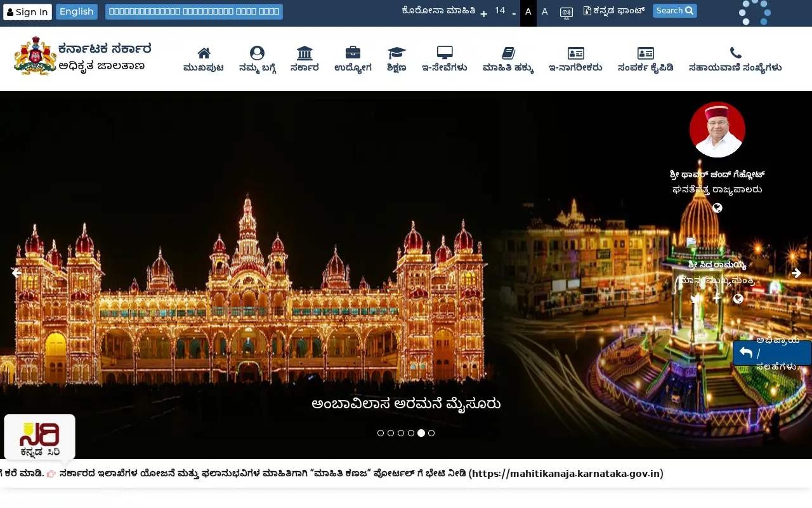Go to previous slide arrow
This screenshot has height=508, width=812.
(16, 273)
